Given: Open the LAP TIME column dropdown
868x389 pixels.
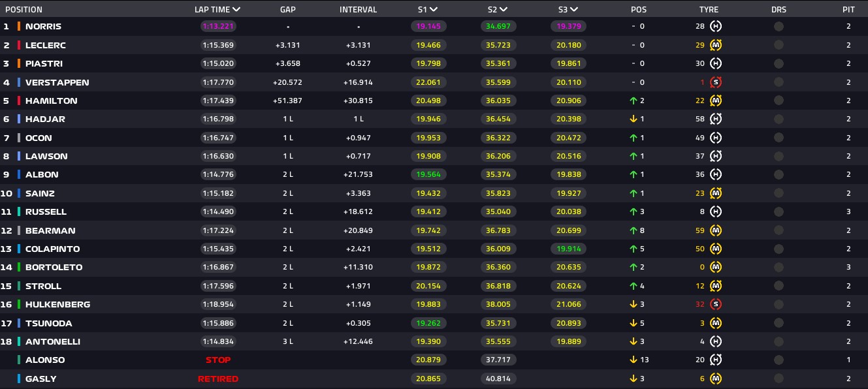Looking at the screenshot, I should coord(236,10).
